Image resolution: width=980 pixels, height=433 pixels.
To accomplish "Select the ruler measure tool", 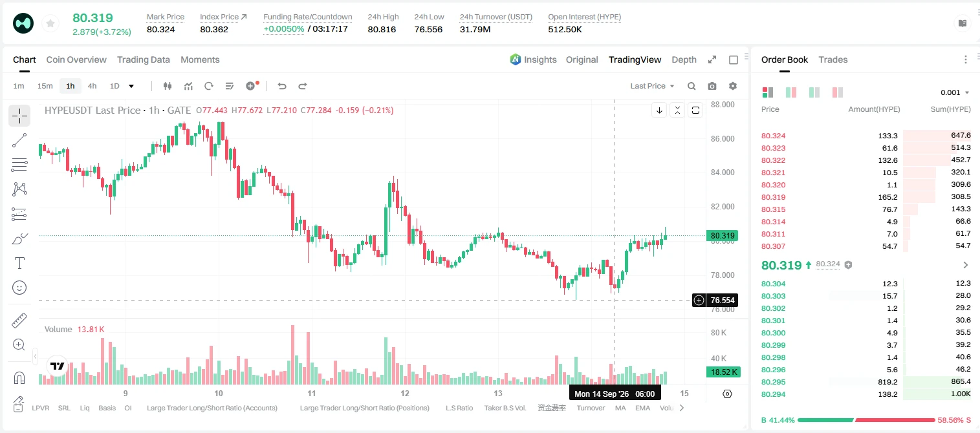I will 19,321.
